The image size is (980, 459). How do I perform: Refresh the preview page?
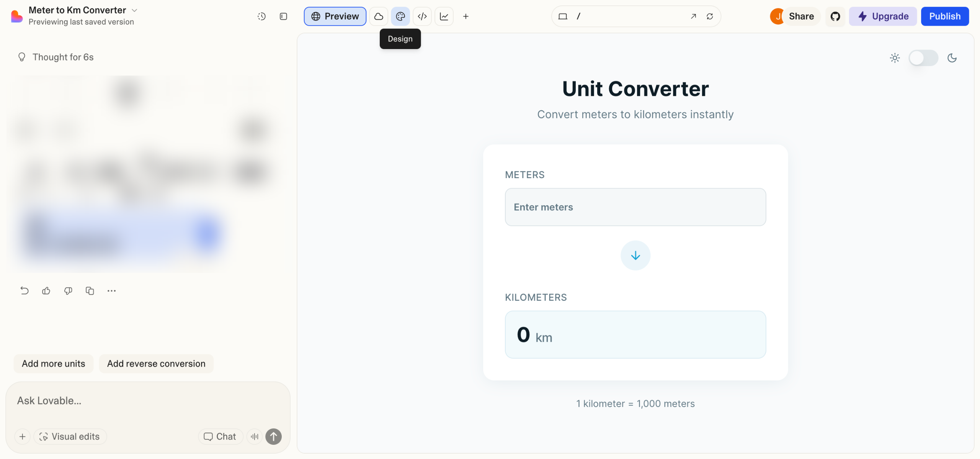tap(709, 16)
